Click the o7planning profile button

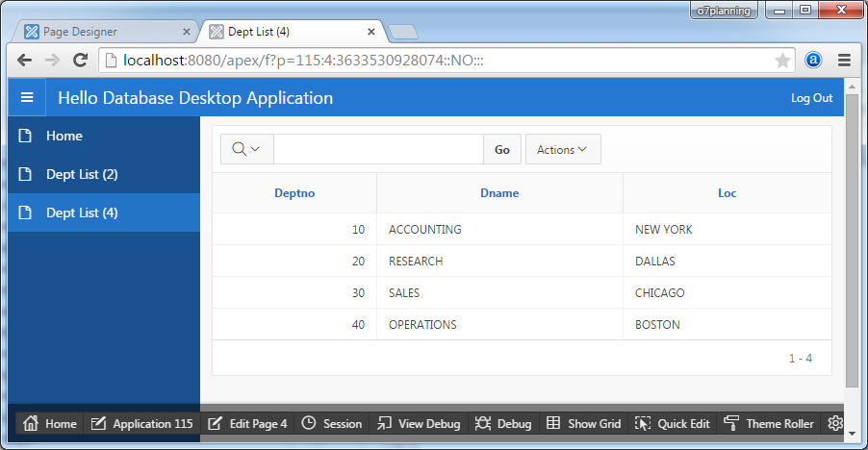pyautogui.click(x=724, y=11)
